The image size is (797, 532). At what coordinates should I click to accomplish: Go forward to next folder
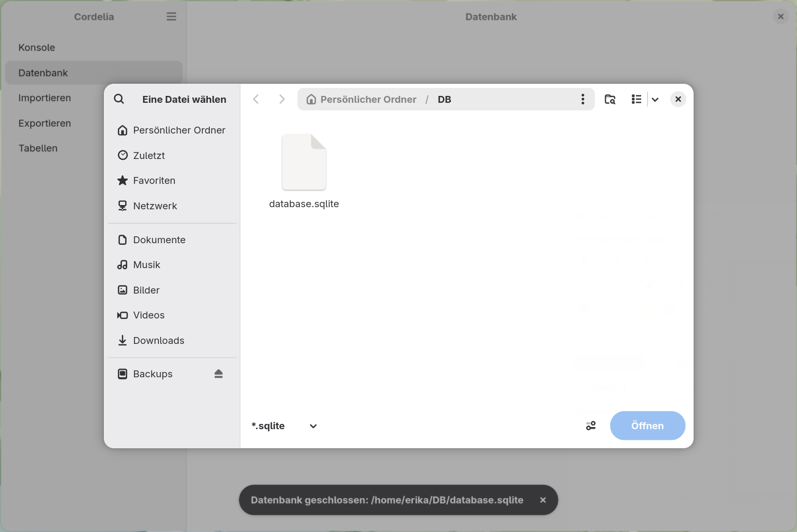tap(282, 99)
